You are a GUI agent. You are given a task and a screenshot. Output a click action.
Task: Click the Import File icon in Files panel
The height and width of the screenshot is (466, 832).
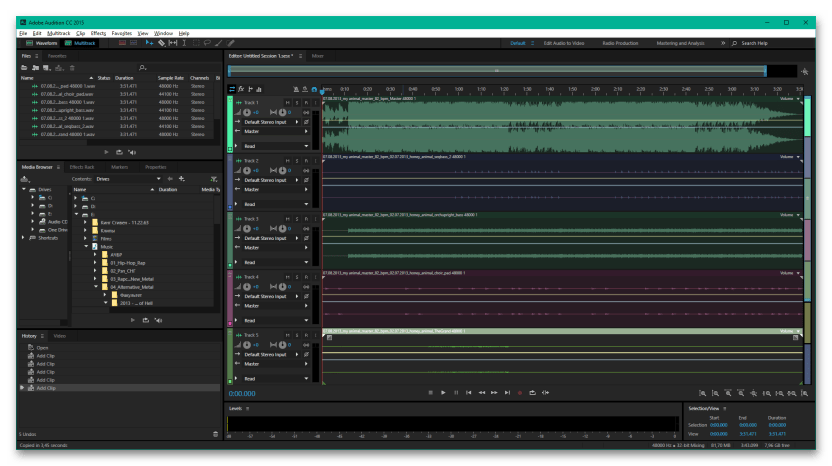36,67
